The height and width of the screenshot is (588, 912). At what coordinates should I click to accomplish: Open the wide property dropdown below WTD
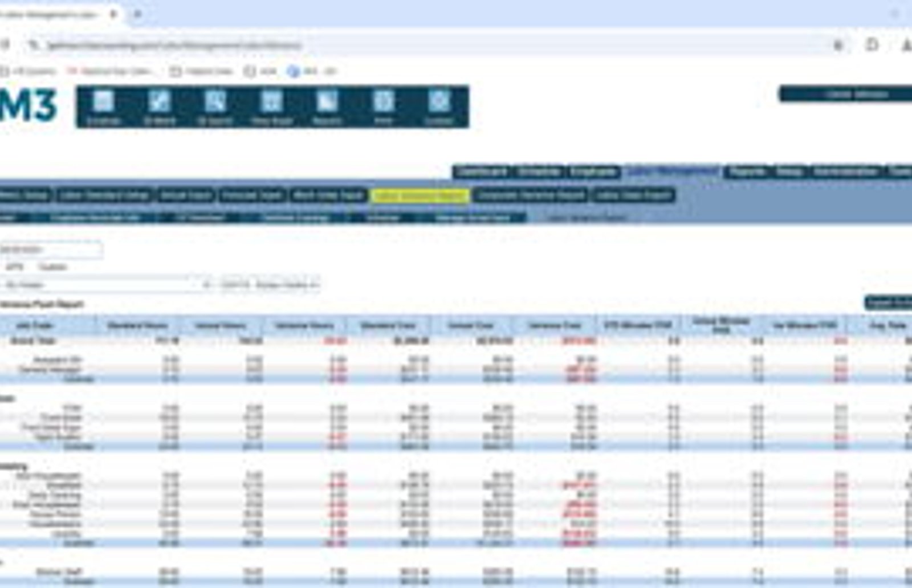click(105, 284)
